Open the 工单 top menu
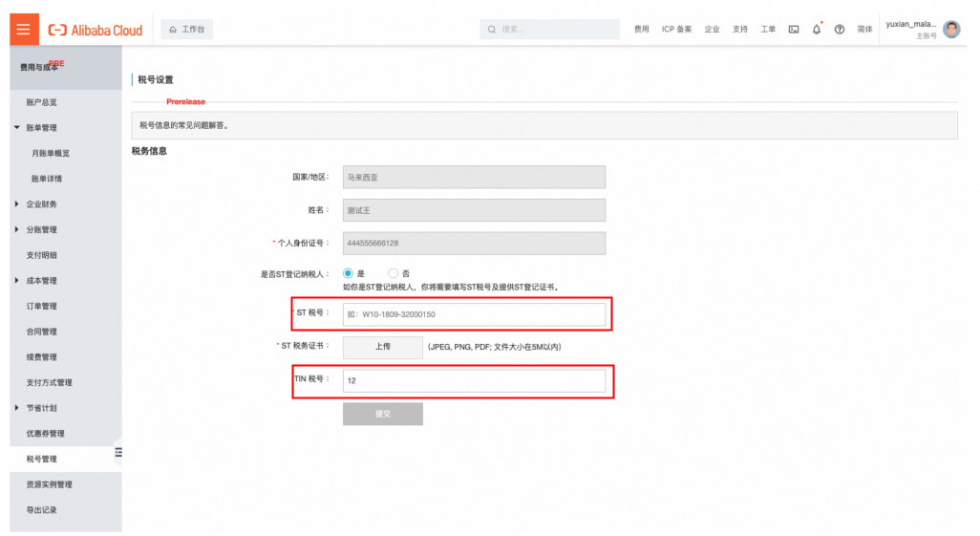Screen dimensions: 980x536 768,30
